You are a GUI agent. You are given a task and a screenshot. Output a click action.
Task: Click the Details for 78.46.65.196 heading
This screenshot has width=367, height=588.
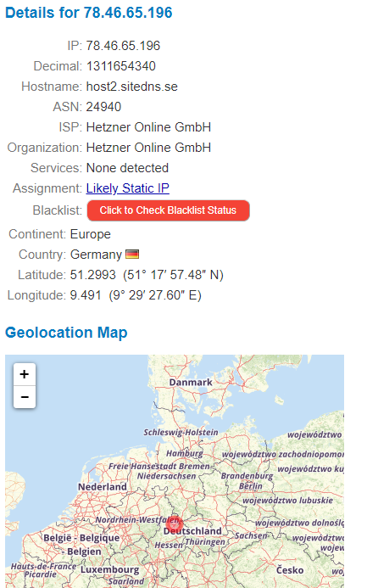89,13
